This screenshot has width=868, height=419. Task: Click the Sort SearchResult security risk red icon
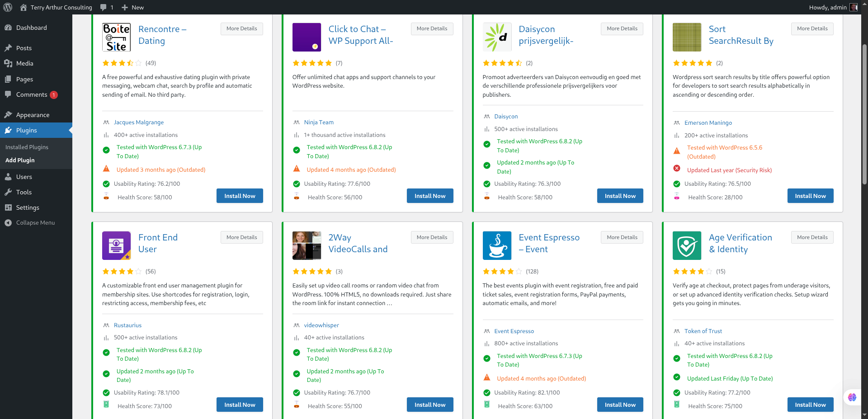(x=677, y=168)
